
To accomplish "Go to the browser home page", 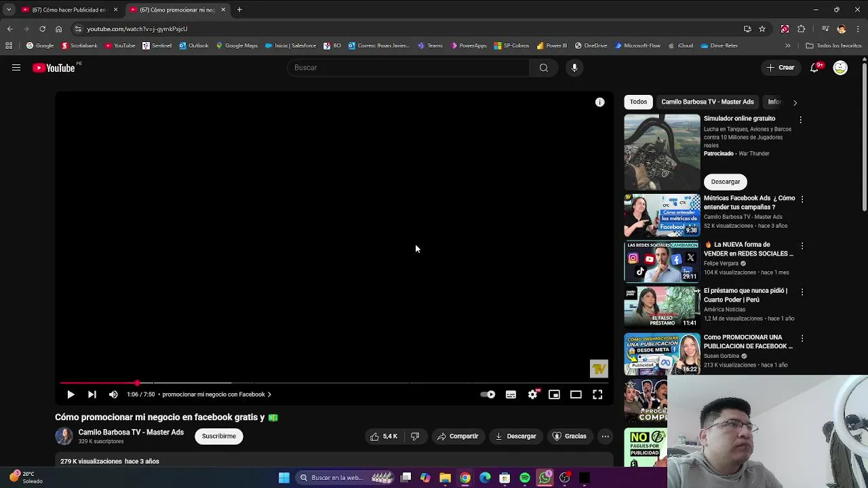I will coord(58,29).
